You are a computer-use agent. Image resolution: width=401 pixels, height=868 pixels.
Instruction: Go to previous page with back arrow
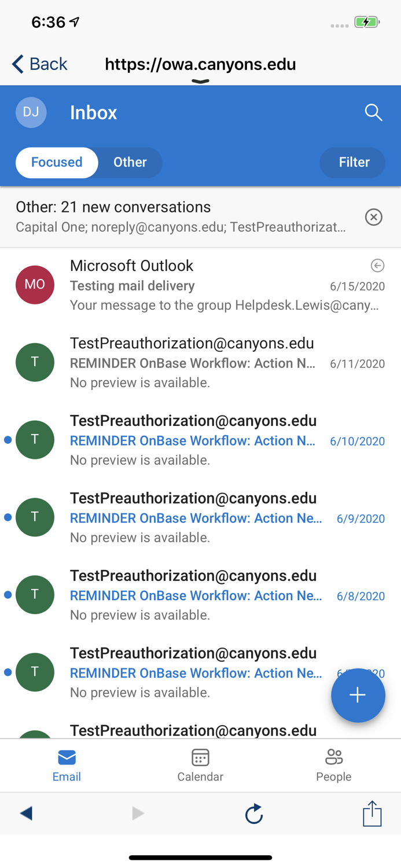click(26, 814)
